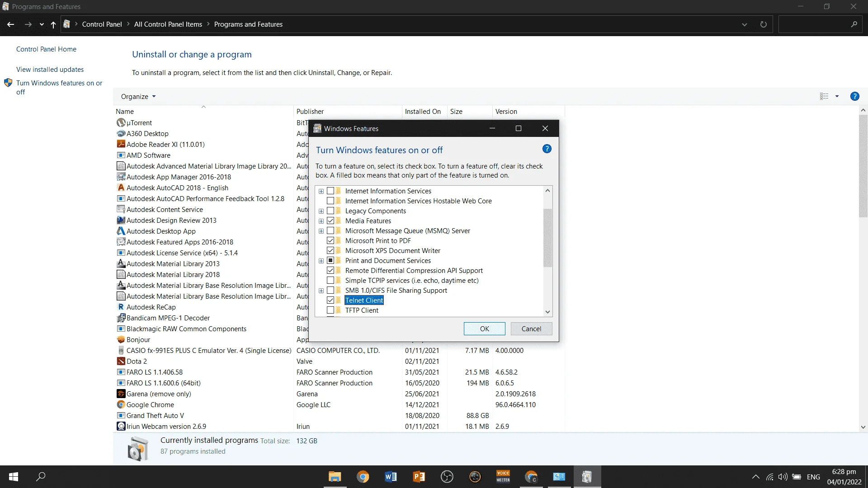
Task: Uncheck the Media Features checkbox
Action: tap(330, 221)
